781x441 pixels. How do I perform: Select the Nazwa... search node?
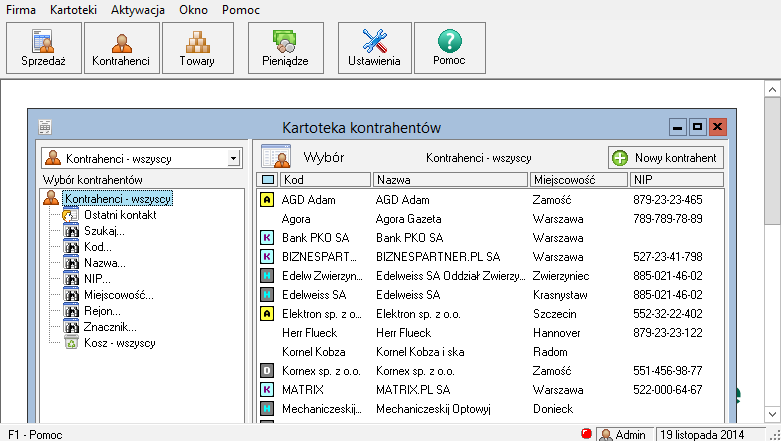pos(105,263)
